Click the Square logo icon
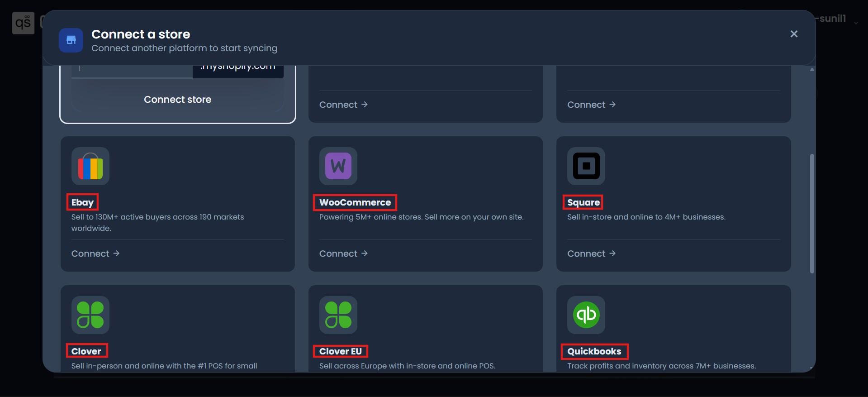 [x=586, y=166]
